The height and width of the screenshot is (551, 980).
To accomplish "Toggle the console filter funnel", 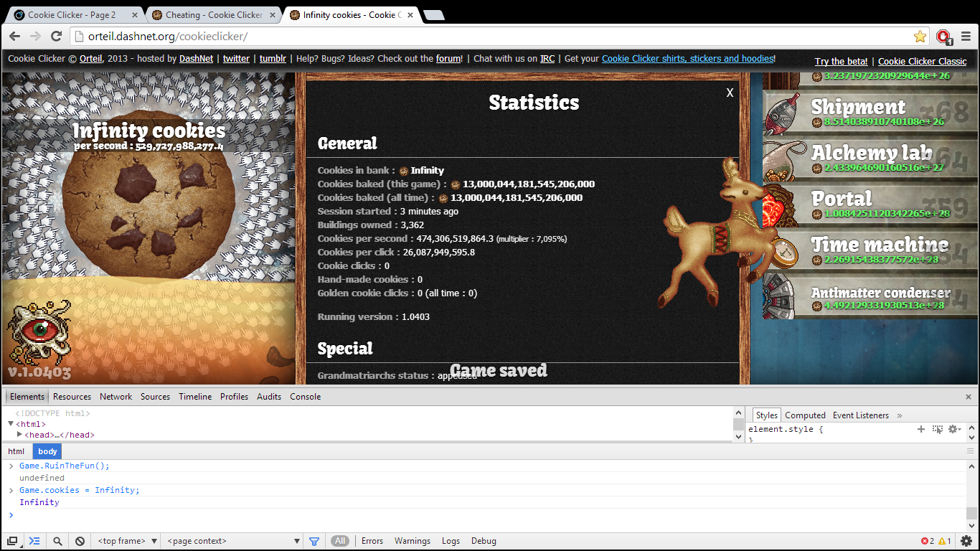I will 314,541.
